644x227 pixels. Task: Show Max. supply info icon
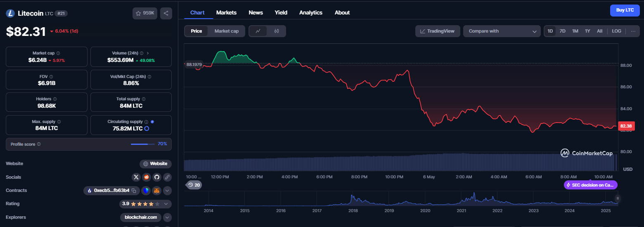coord(59,122)
